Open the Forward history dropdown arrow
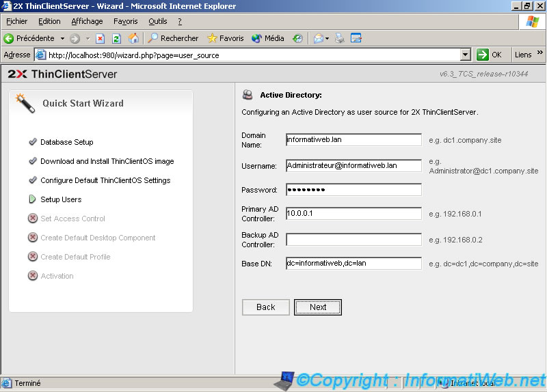 [x=88, y=38]
